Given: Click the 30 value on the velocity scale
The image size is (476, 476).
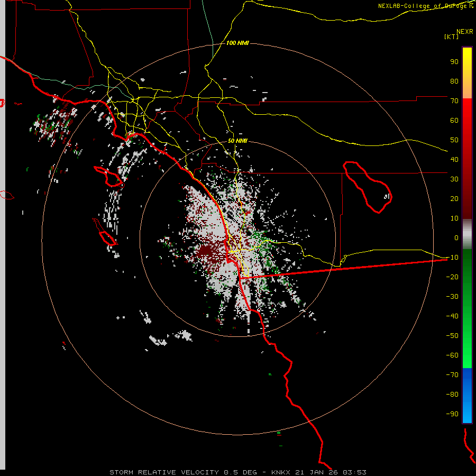Looking at the screenshot, I should pos(454,179).
